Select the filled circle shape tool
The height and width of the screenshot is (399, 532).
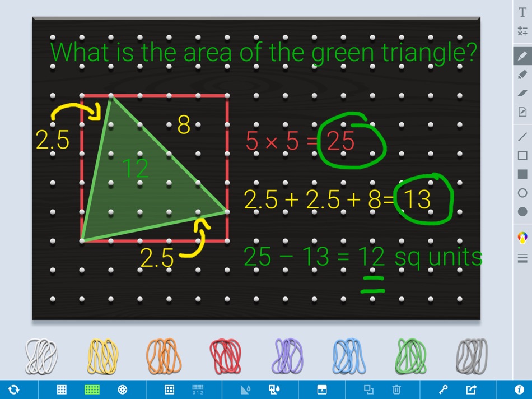pyautogui.click(x=522, y=212)
